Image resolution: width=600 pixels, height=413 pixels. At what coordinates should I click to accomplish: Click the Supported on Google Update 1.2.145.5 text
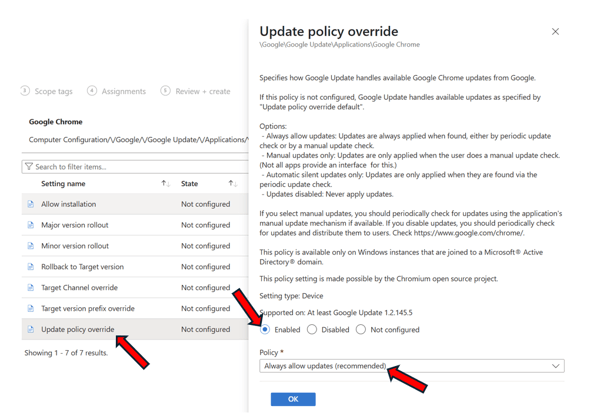(336, 313)
